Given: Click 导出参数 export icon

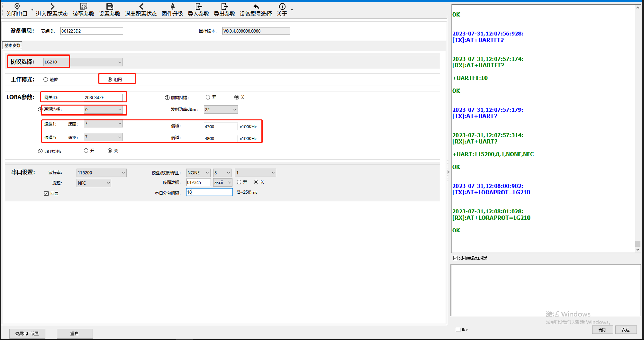Looking at the screenshot, I should tap(224, 10).
